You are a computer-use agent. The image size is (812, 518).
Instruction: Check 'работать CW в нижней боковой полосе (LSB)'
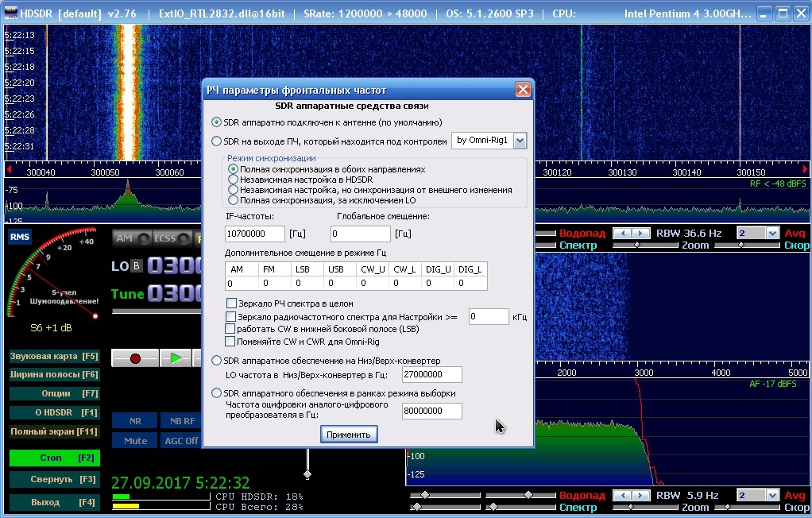coord(230,329)
